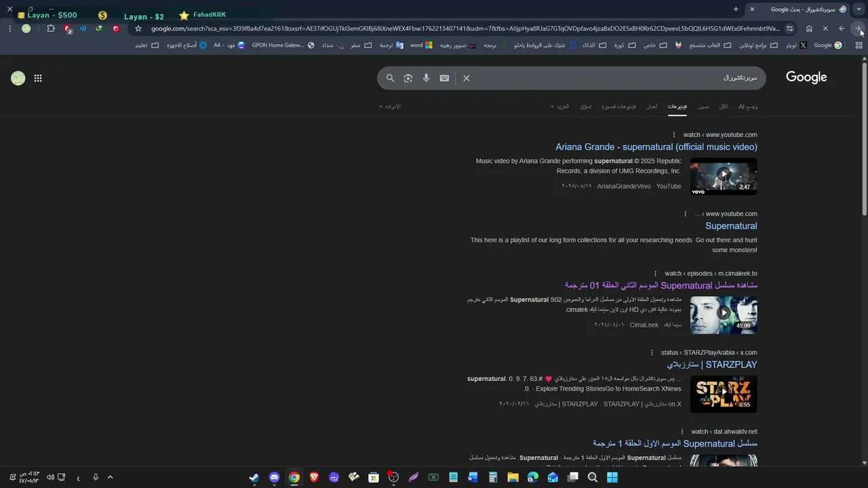Switch to the أخبار tab
The image size is (868, 488).
(x=652, y=106)
